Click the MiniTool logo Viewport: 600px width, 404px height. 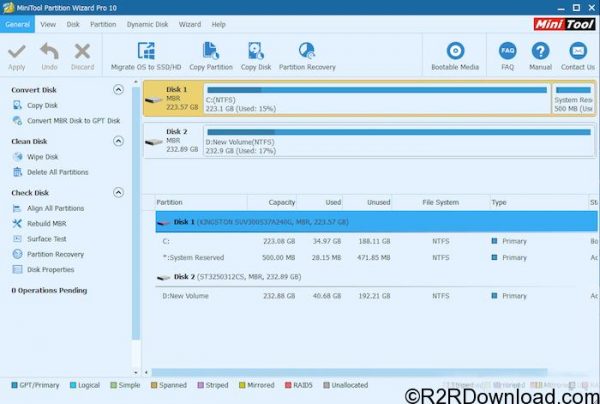[564, 24]
